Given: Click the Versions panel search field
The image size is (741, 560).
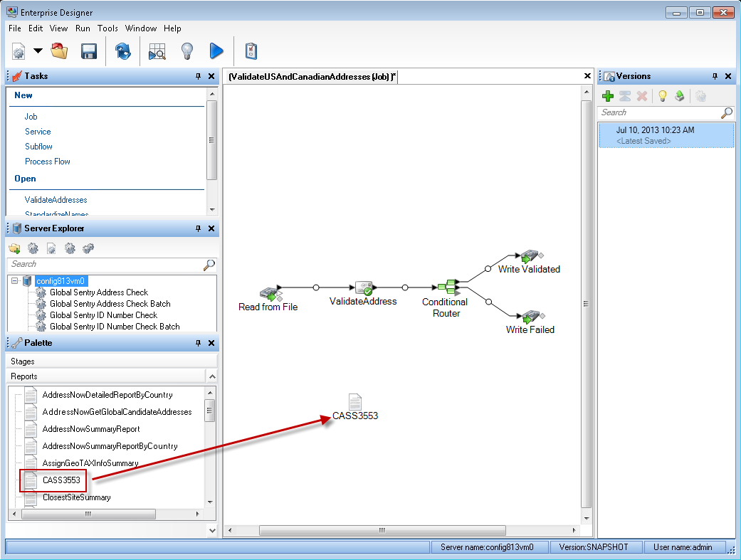Looking at the screenshot, I should tap(658, 112).
